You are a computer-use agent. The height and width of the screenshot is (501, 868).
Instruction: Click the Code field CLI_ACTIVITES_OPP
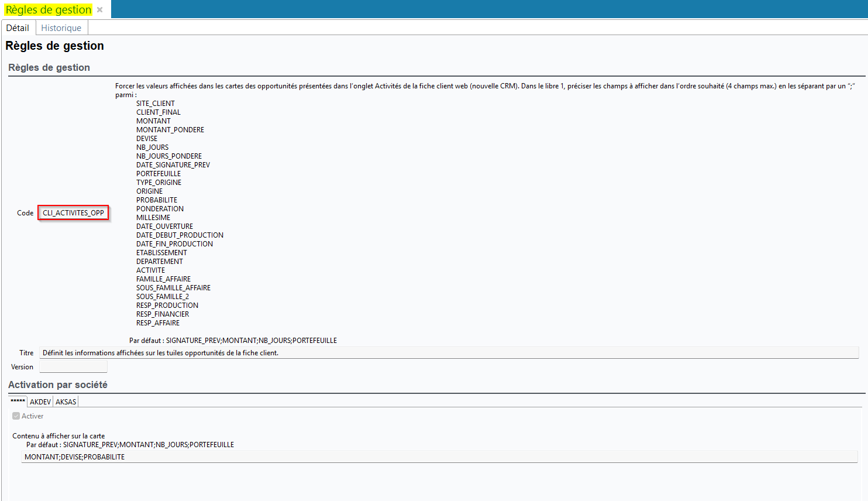73,213
